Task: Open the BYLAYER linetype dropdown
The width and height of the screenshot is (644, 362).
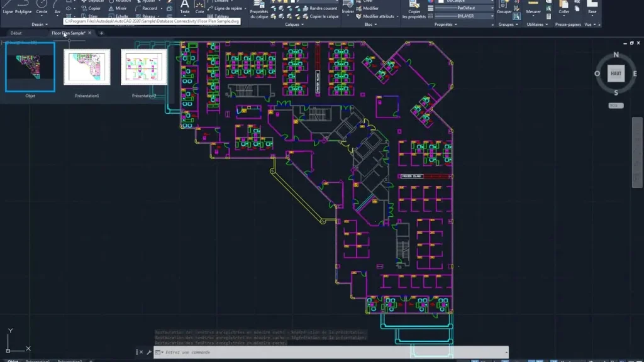Action: 464,16
